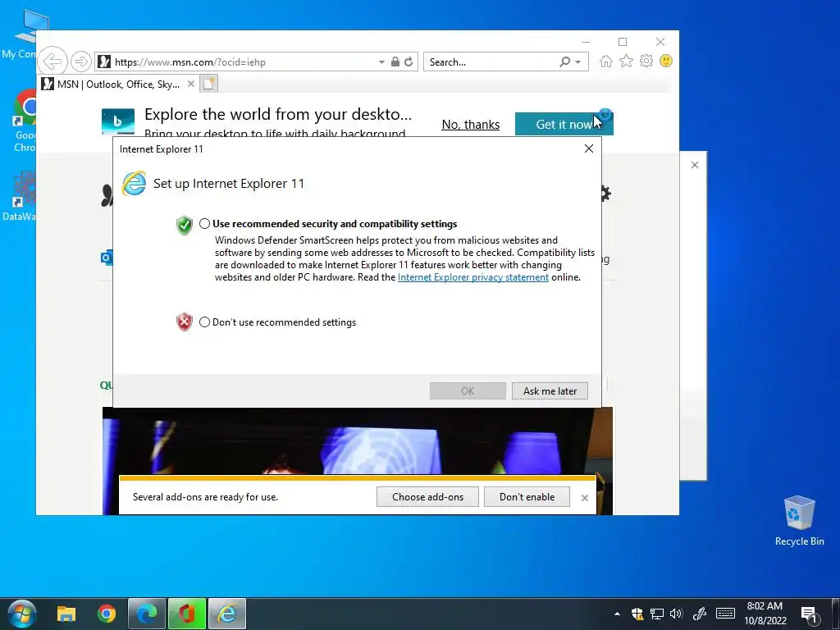The image size is (840, 630).
Task: Open the Internet Explorer privacy statement link
Action: pos(473,277)
